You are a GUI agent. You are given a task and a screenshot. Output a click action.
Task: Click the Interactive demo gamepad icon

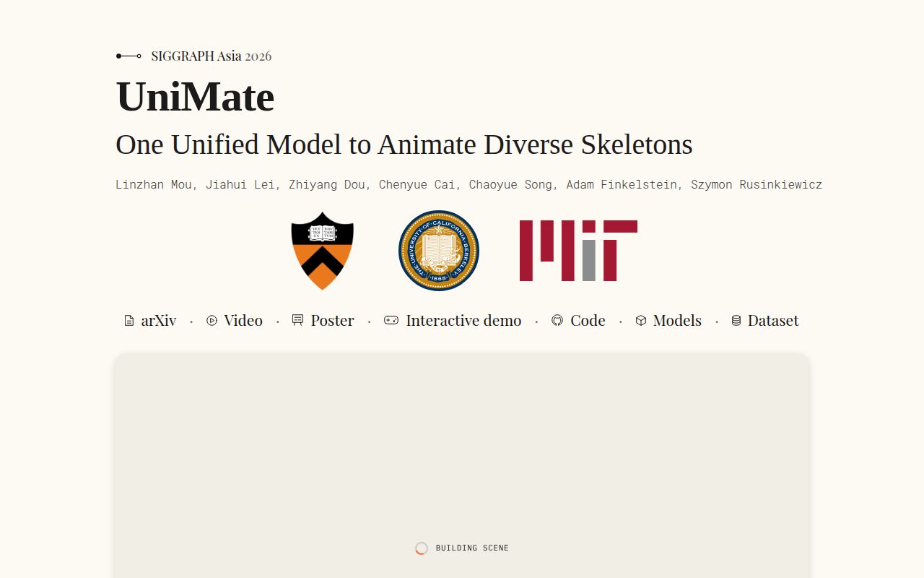click(391, 320)
